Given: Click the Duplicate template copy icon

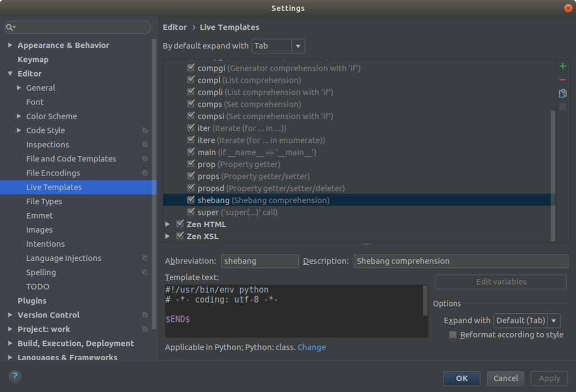Looking at the screenshot, I should (x=562, y=93).
